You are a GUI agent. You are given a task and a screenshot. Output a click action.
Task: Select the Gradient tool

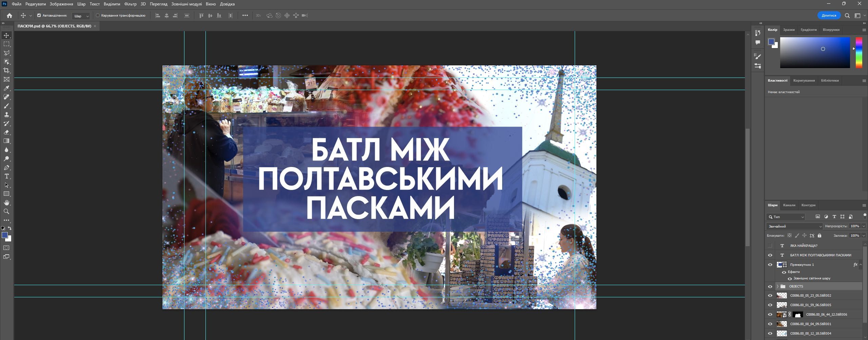[x=6, y=141]
